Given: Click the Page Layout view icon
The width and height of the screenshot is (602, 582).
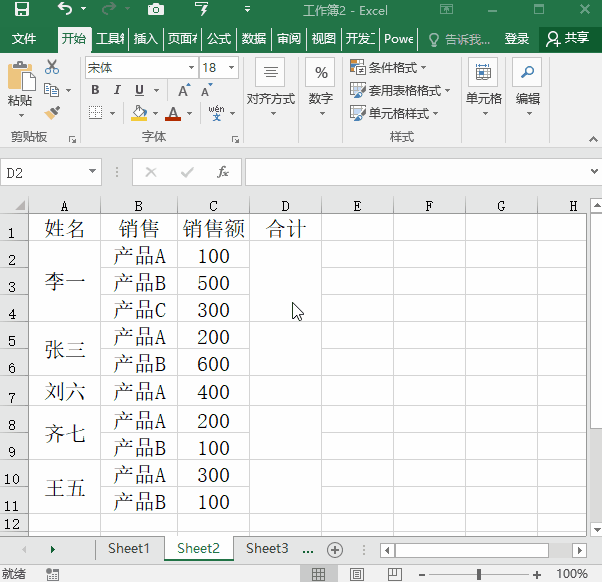Looking at the screenshot, I should pos(356,574).
